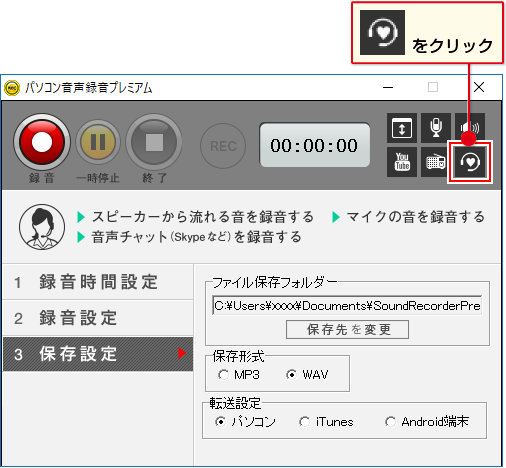
Task: Select WAV save format
Action: tap(307, 375)
